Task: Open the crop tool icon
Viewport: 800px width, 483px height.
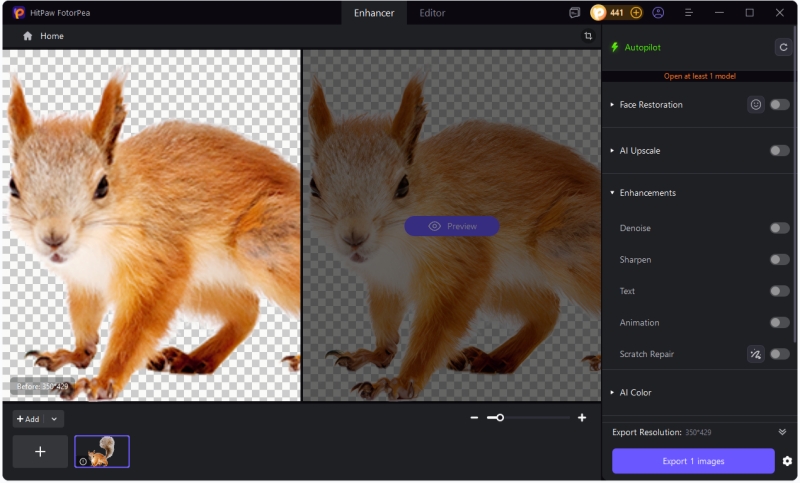Action: point(588,36)
